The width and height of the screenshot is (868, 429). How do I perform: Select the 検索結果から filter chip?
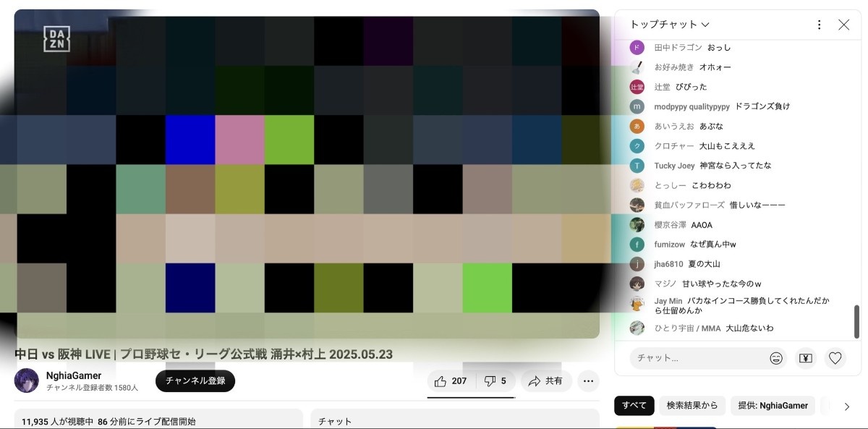point(692,406)
